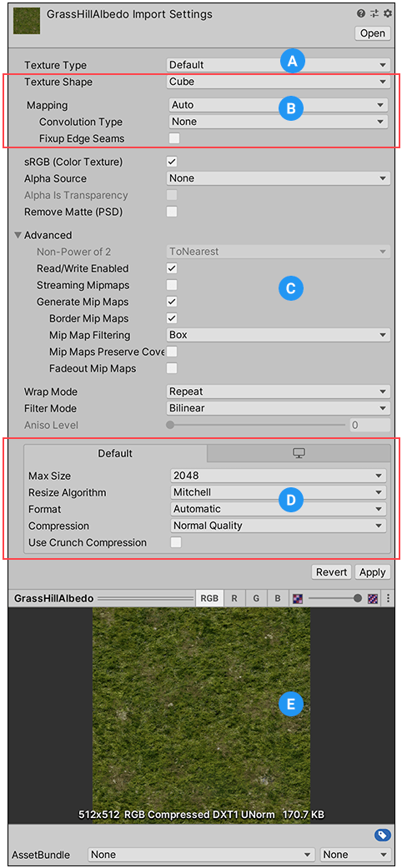Click the GrassHillAlbedo texture thumbnail icon
The height and width of the screenshot is (868, 402).
point(26,21)
